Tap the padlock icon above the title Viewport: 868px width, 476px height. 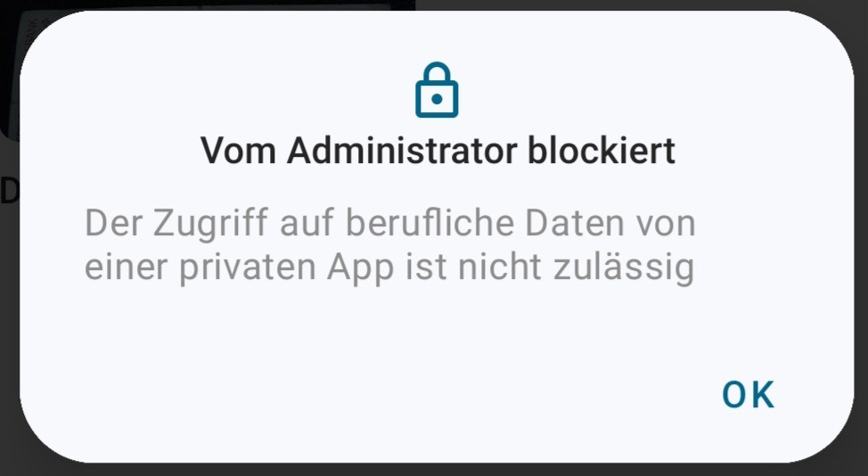click(437, 90)
